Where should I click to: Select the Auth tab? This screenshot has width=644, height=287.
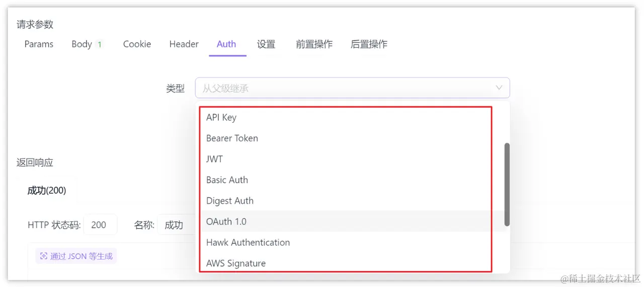pos(226,44)
